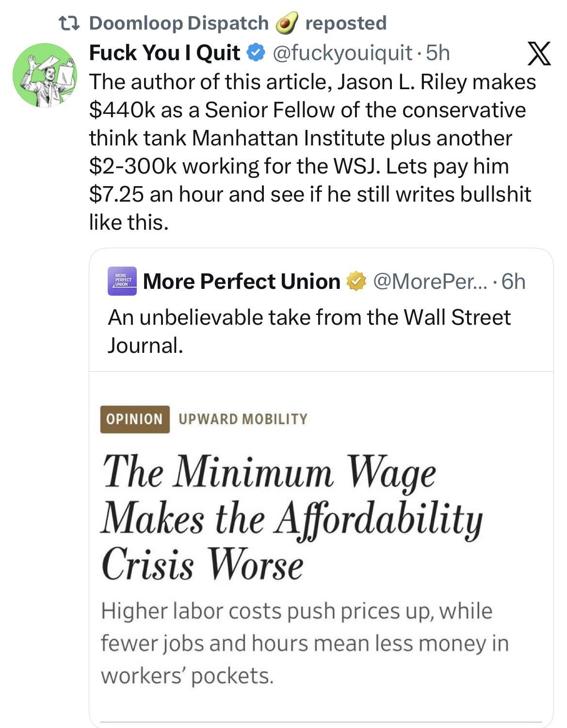
Task: Click the 5h post timestamp
Action: (x=437, y=53)
